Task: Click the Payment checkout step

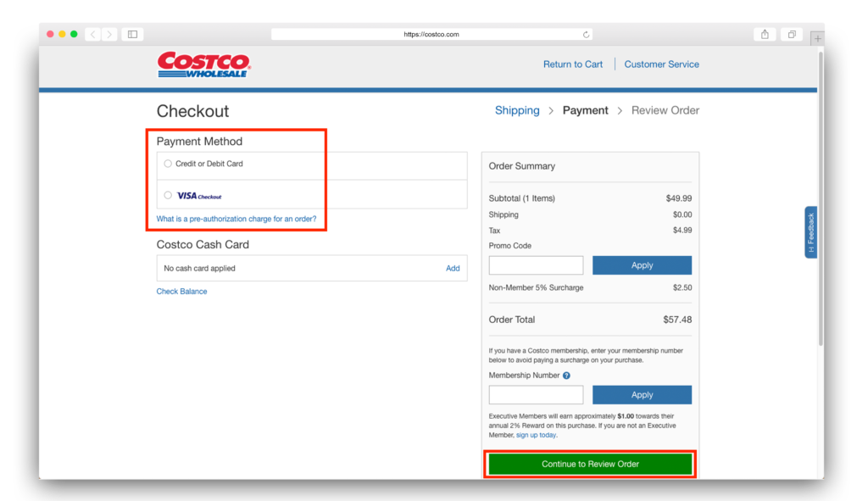Action: click(585, 110)
